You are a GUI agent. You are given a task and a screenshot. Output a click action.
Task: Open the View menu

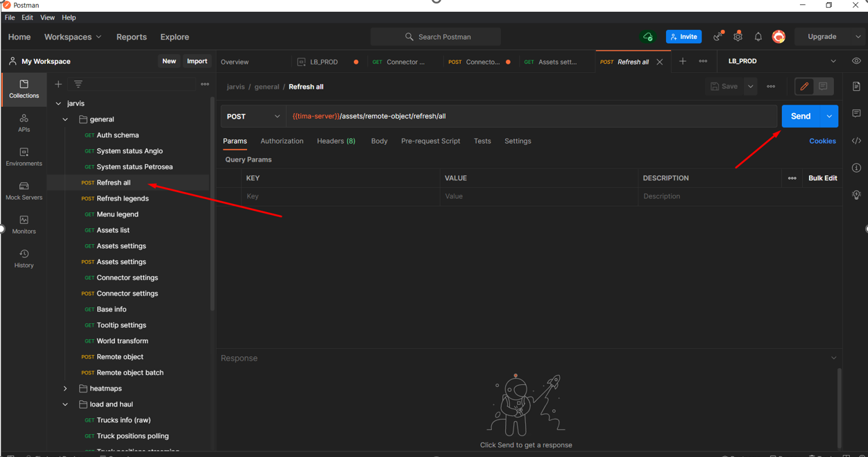click(x=47, y=17)
